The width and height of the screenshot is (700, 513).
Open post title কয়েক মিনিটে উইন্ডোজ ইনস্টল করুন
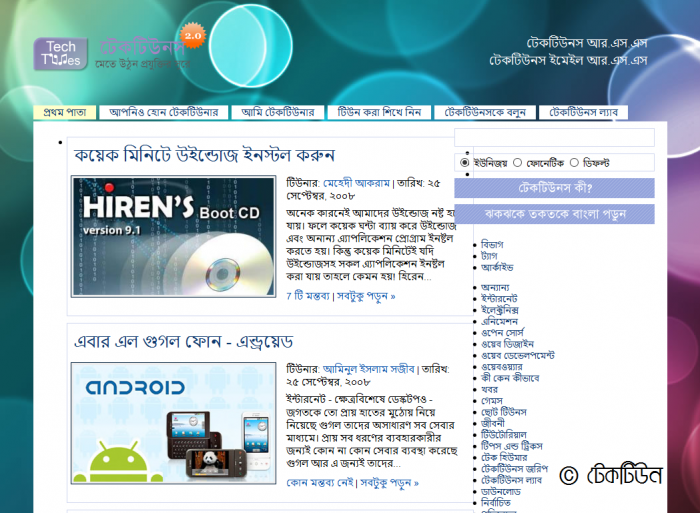tap(204, 155)
